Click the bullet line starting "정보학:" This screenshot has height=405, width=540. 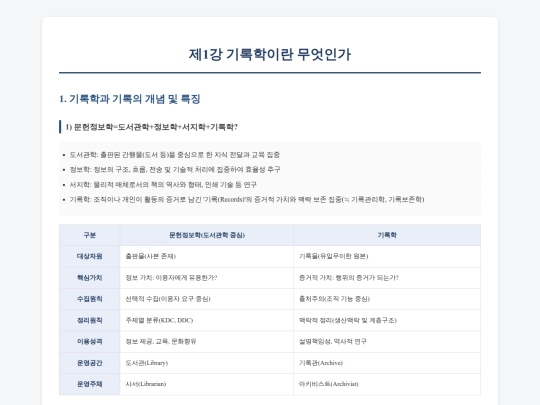point(175,169)
